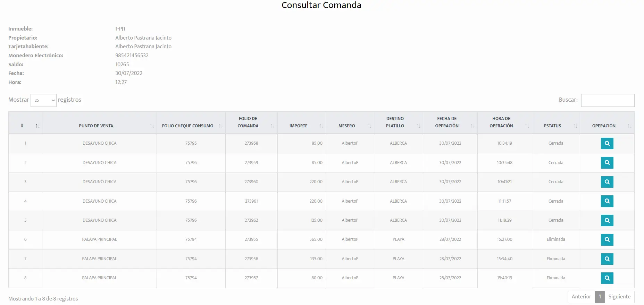This screenshot has width=644, height=305.
Task: Open comanda 273962 detail icon
Action: [607, 220]
